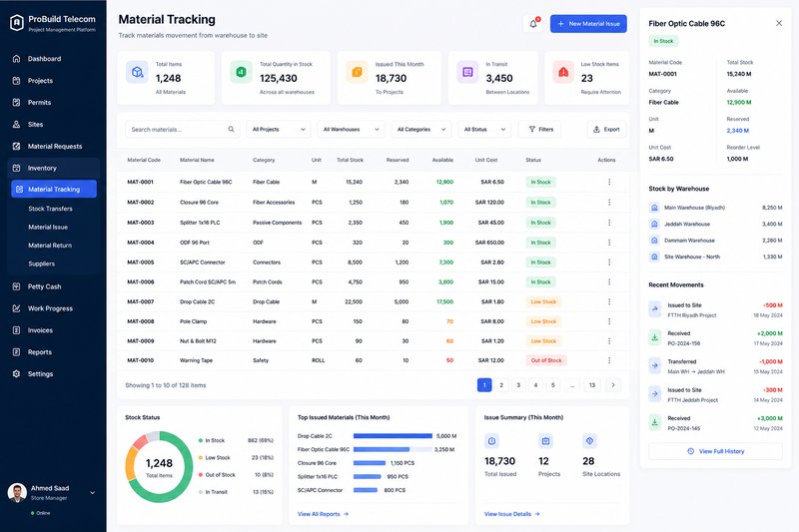799x532 pixels.
Task: Open the All Status dropdown
Action: (x=484, y=130)
